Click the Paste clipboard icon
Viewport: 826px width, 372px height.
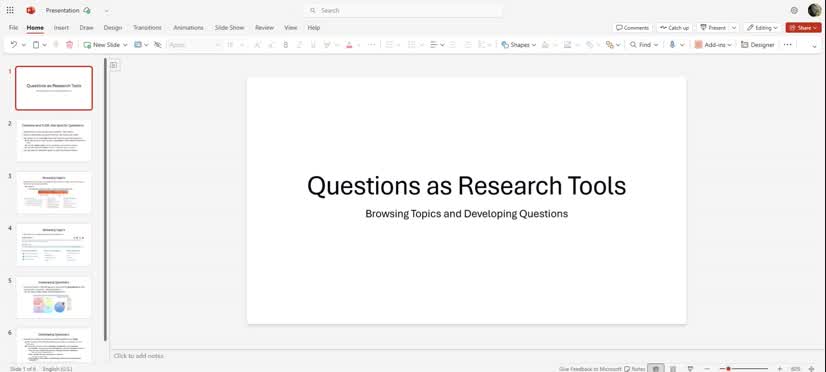click(x=36, y=45)
